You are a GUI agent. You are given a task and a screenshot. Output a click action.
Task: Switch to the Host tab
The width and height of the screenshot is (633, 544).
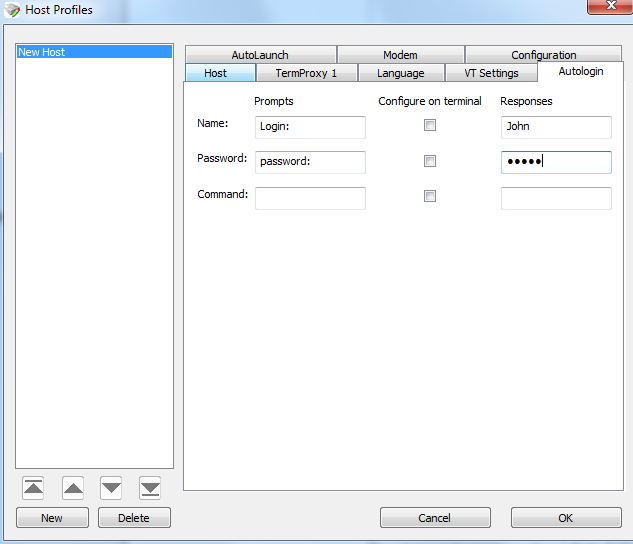(x=215, y=73)
